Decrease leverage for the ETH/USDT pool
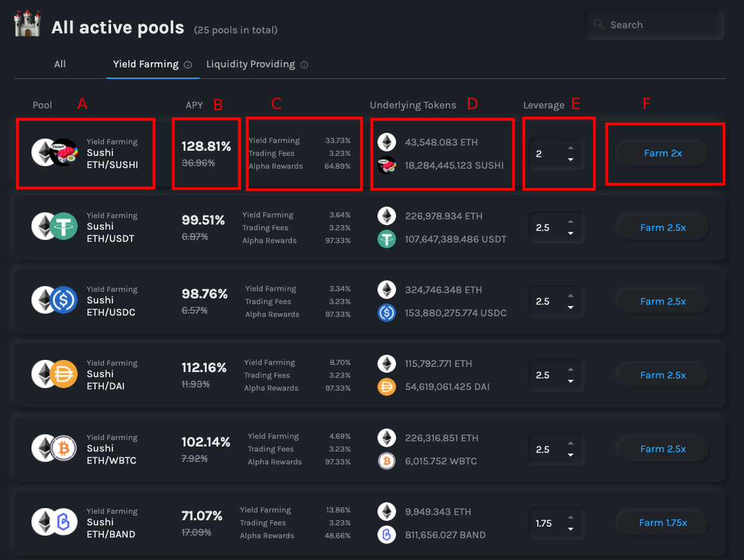The height and width of the screenshot is (560, 744). [x=571, y=233]
